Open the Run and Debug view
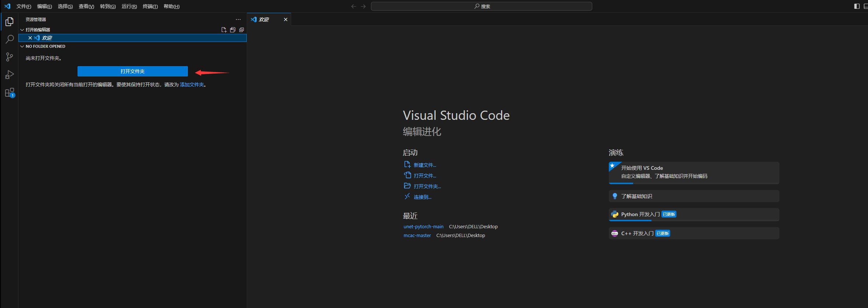 tap(10, 75)
